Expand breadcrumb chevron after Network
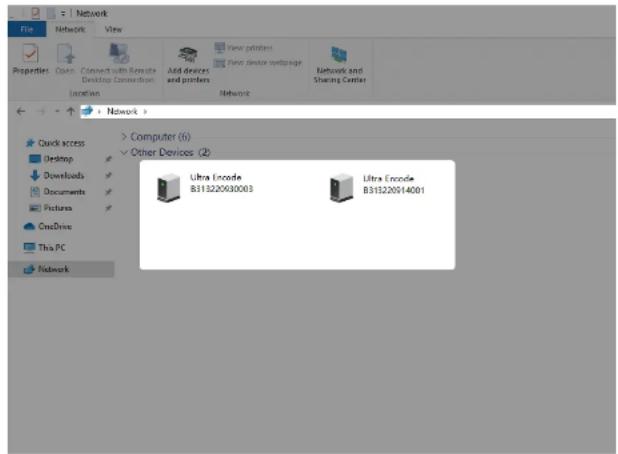The image size is (618, 454). click(145, 112)
